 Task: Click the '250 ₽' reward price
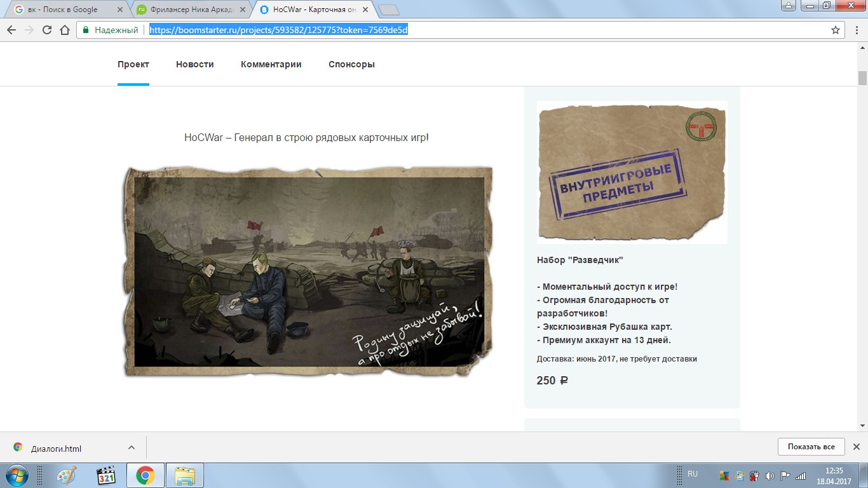pos(552,381)
